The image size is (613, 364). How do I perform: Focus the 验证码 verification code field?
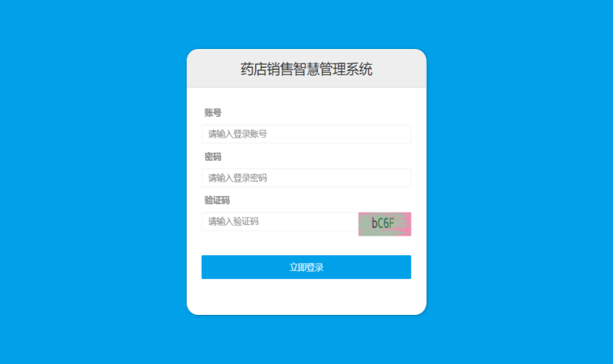(x=280, y=222)
